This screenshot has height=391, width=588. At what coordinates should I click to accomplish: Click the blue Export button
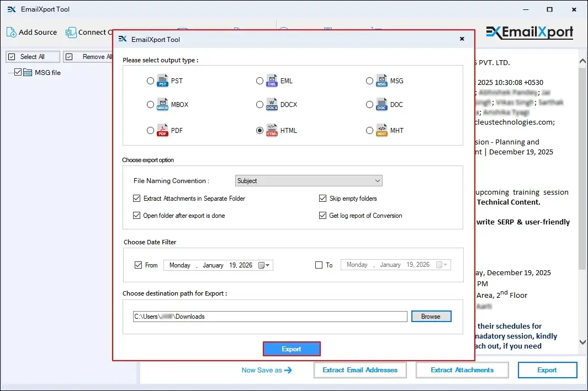click(x=292, y=349)
